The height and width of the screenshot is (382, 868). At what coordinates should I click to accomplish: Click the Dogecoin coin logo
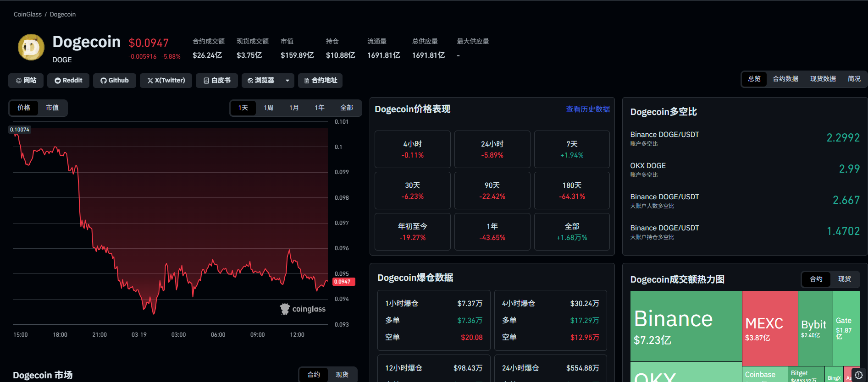31,47
